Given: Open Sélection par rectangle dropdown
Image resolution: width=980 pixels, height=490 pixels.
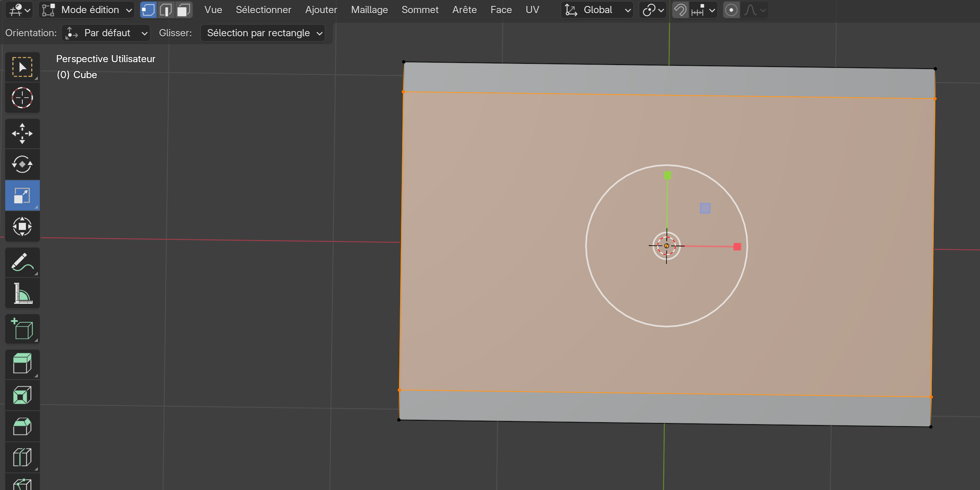Looking at the screenshot, I should [263, 33].
